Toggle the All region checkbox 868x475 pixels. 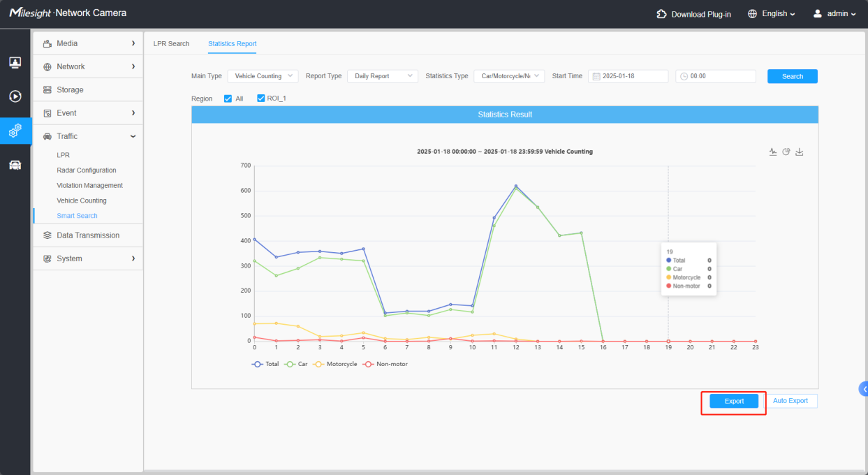[x=228, y=98]
